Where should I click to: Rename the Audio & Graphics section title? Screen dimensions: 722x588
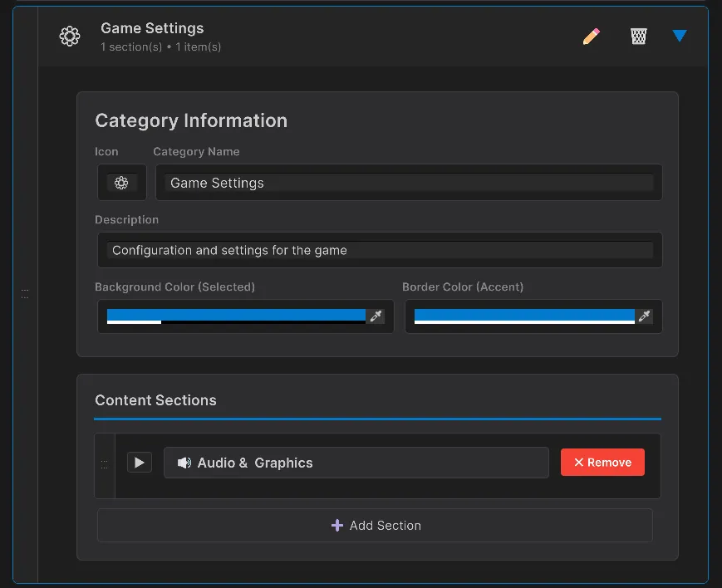(x=357, y=463)
